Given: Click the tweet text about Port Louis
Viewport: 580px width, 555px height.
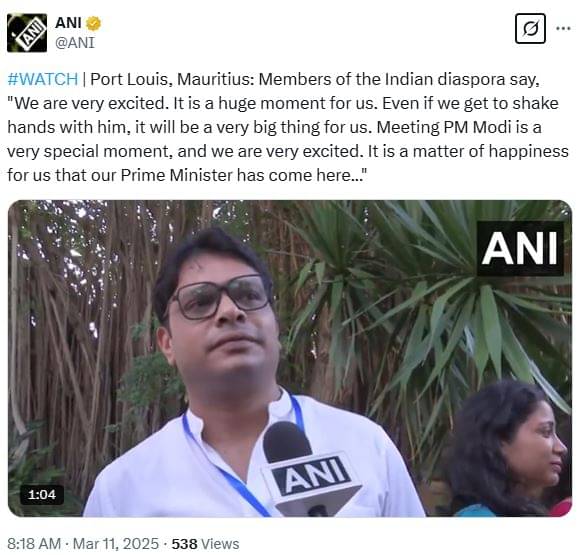Looking at the screenshot, I should [288, 127].
